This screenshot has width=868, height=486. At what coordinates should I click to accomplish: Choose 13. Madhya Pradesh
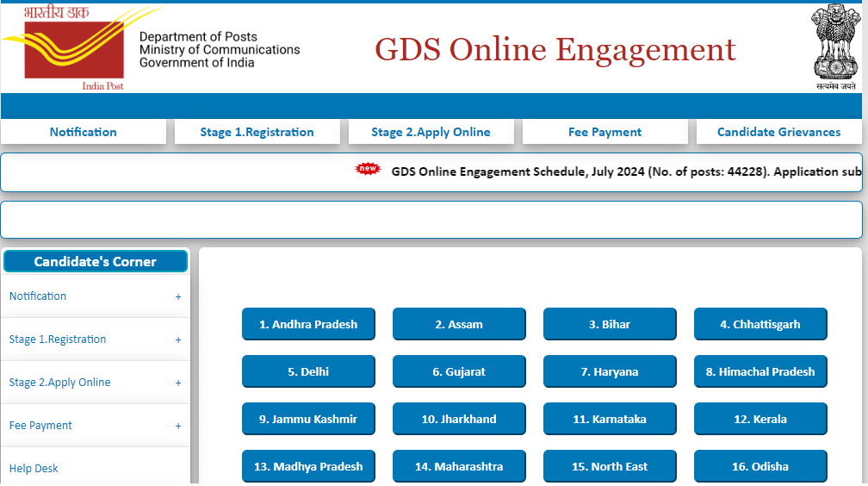[308, 466]
